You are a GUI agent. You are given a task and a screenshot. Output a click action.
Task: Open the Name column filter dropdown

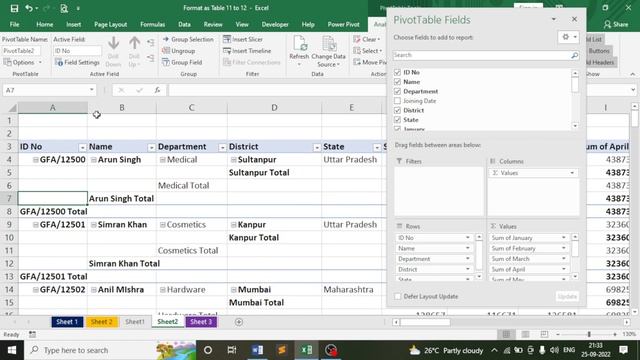click(151, 147)
